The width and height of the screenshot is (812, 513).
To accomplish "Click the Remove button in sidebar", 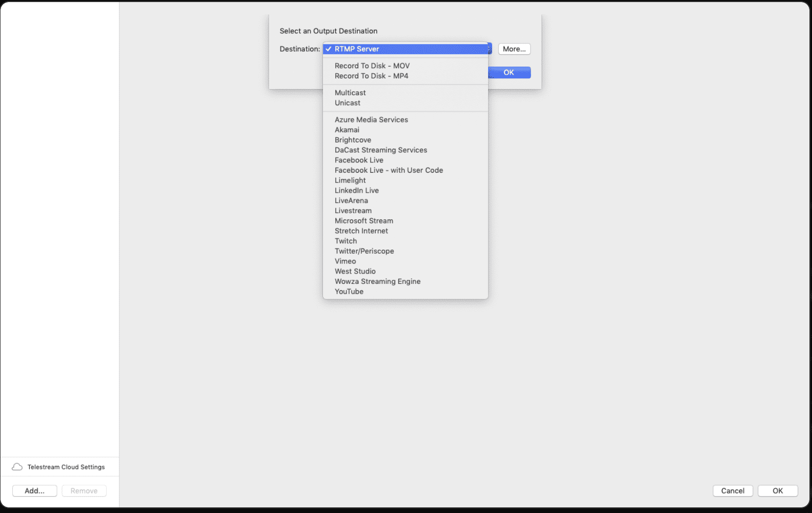I will [84, 491].
